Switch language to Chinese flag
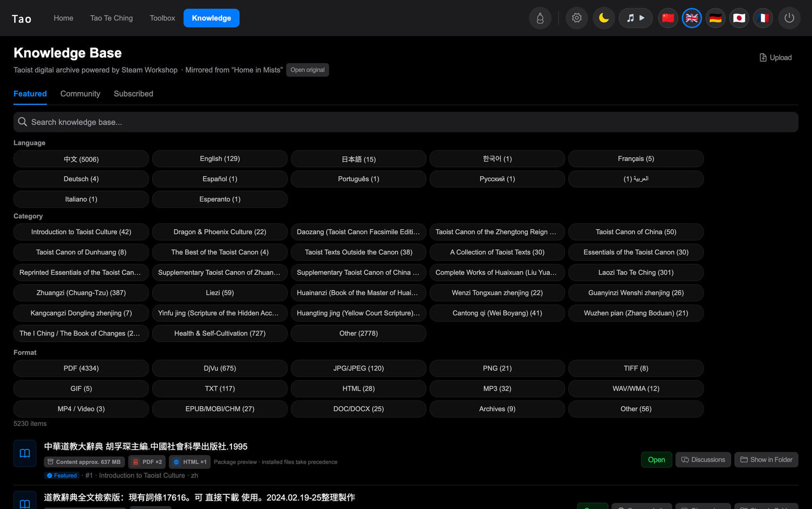Image resolution: width=812 pixels, height=509 pixels. 668,18
